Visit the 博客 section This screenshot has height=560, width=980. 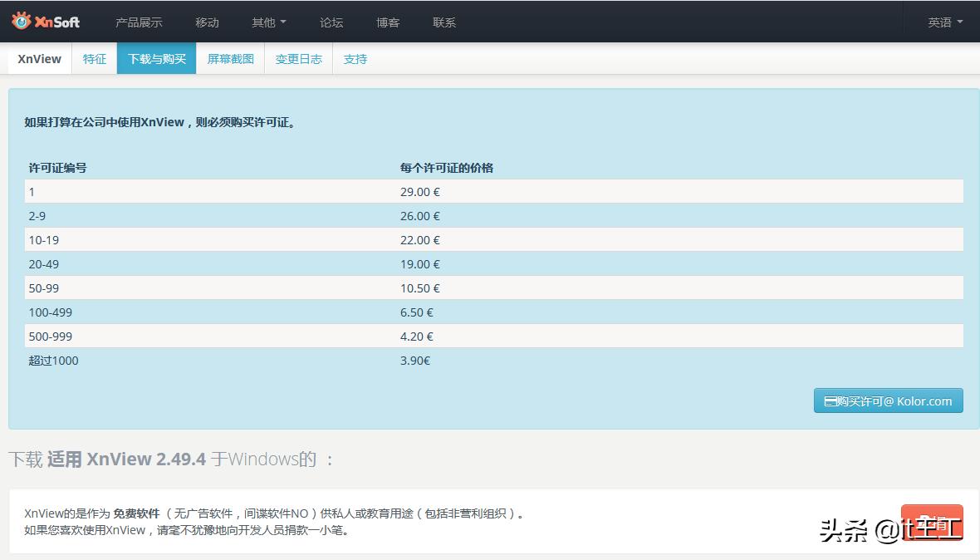pos(387,22)
